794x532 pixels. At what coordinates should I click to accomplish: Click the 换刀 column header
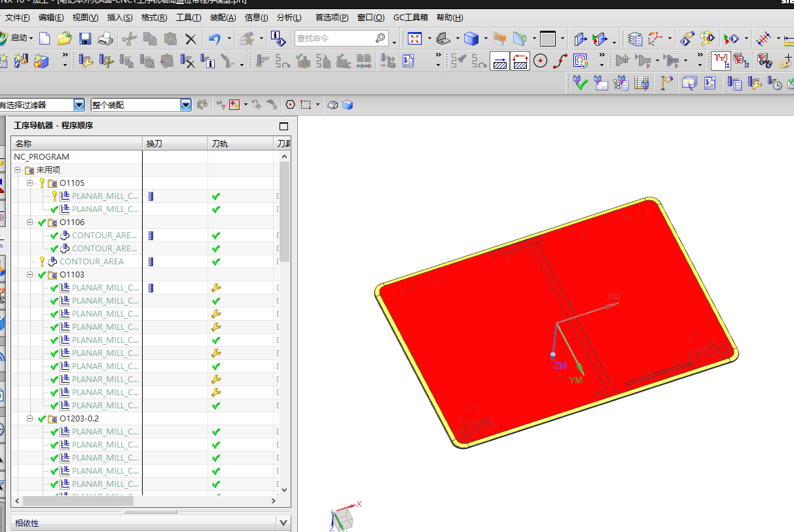[175, 143]
